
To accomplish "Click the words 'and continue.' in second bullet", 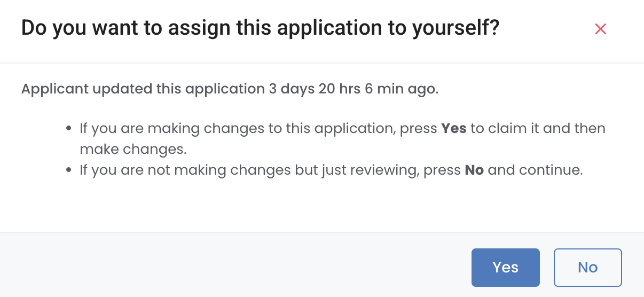I will coord(536,170).
